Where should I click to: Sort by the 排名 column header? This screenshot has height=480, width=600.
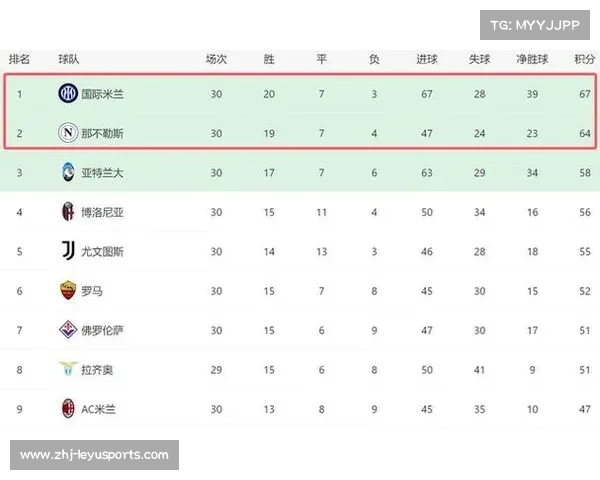pyautogui.click(x=19, y=59)
